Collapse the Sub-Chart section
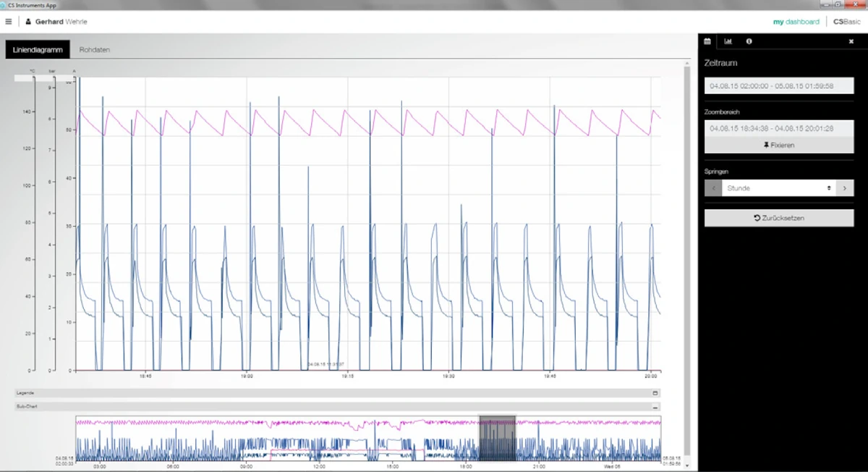This screenshot has height=472, width=868. 655,407
